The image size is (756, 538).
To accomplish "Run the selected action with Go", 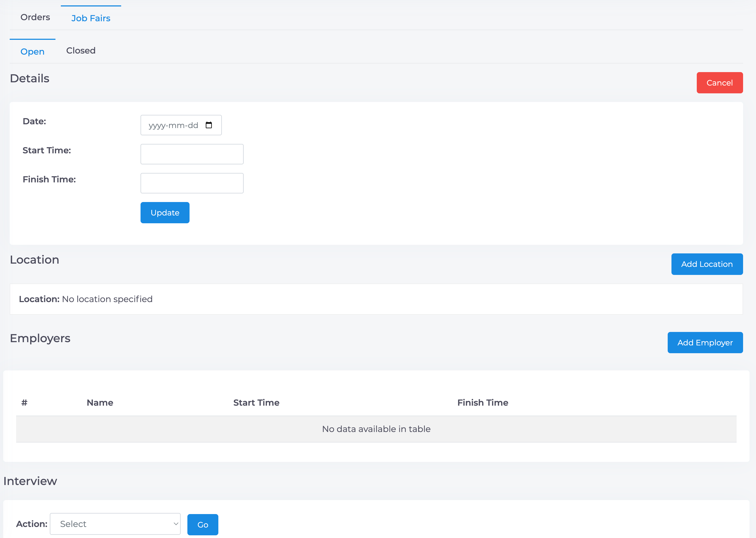I will 203,525.
